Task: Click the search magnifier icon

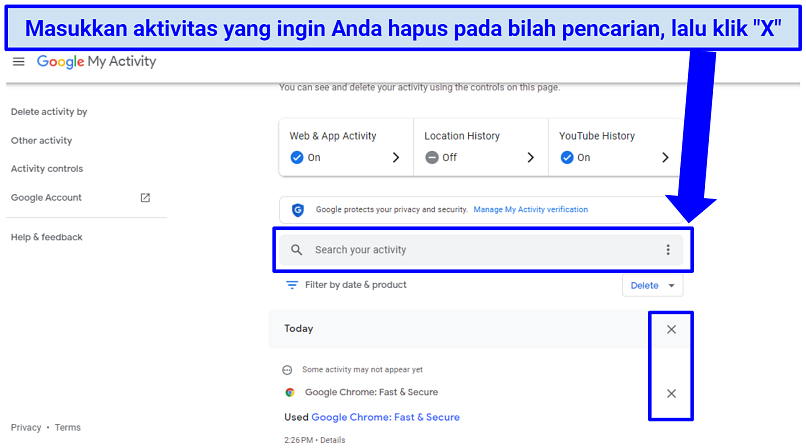Action: 297,250
